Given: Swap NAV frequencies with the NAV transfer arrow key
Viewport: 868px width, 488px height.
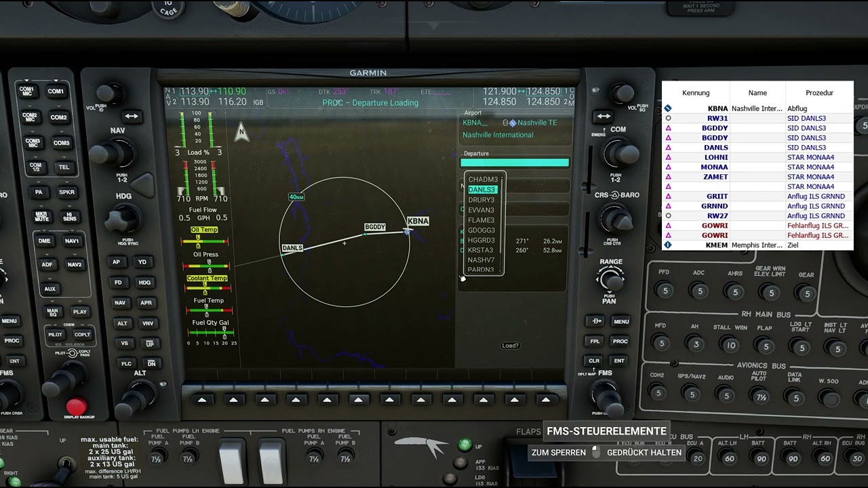Looking at the screenshot, I should click(131, 116).
